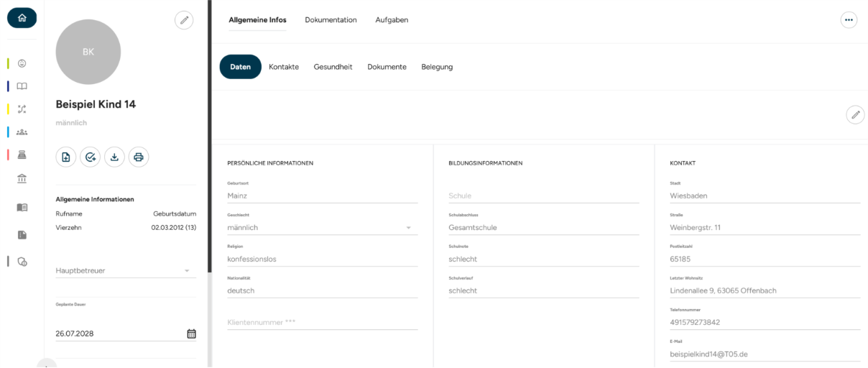Click the add task checkmark icon
The image size is (868, 368).
pos(90,157)
